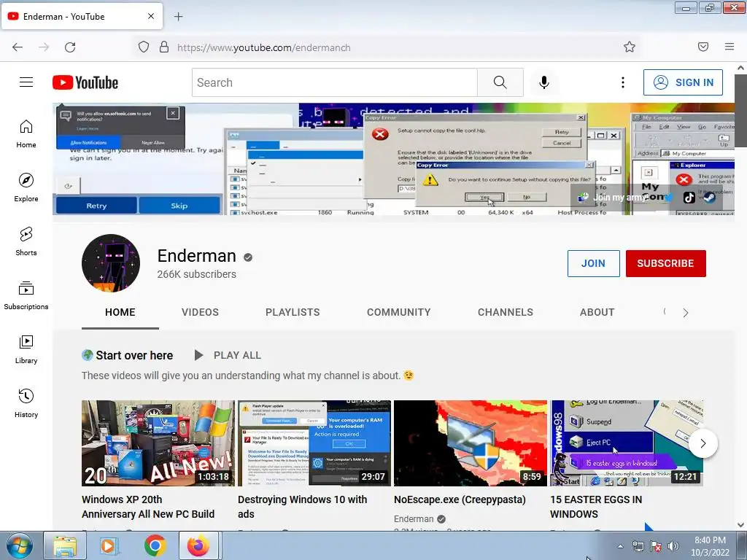Open History in the sidebar
Image resolution: width=747 pixels, height=560 pixels.
(x=26, y=403)
